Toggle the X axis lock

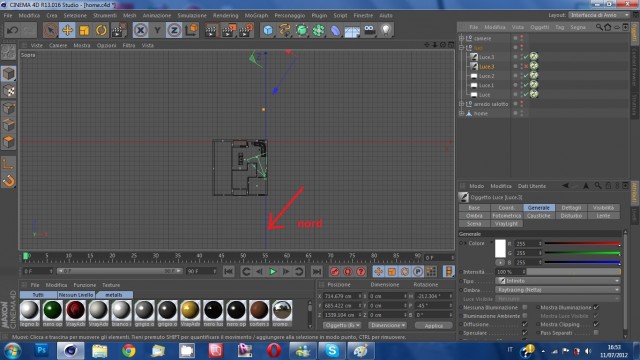click(140, 30)
